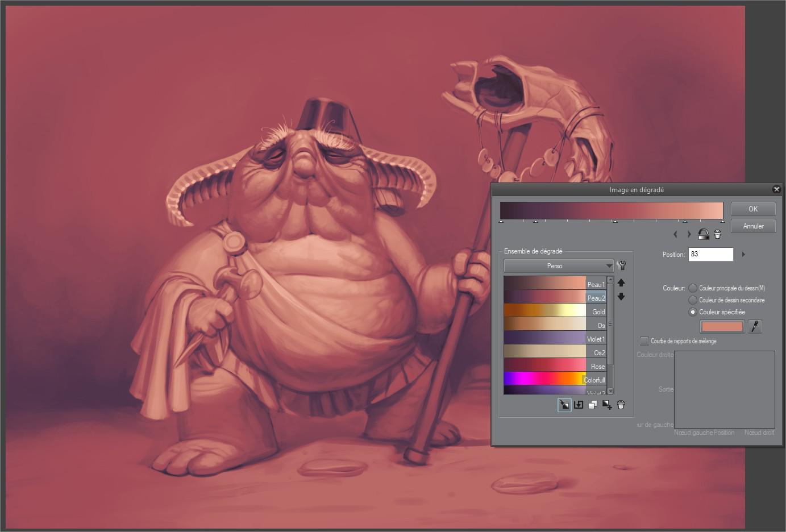Open the specified colour swatch
Image resolution: width=786 pixels, height=532 pixels.
tap(722, 326)
